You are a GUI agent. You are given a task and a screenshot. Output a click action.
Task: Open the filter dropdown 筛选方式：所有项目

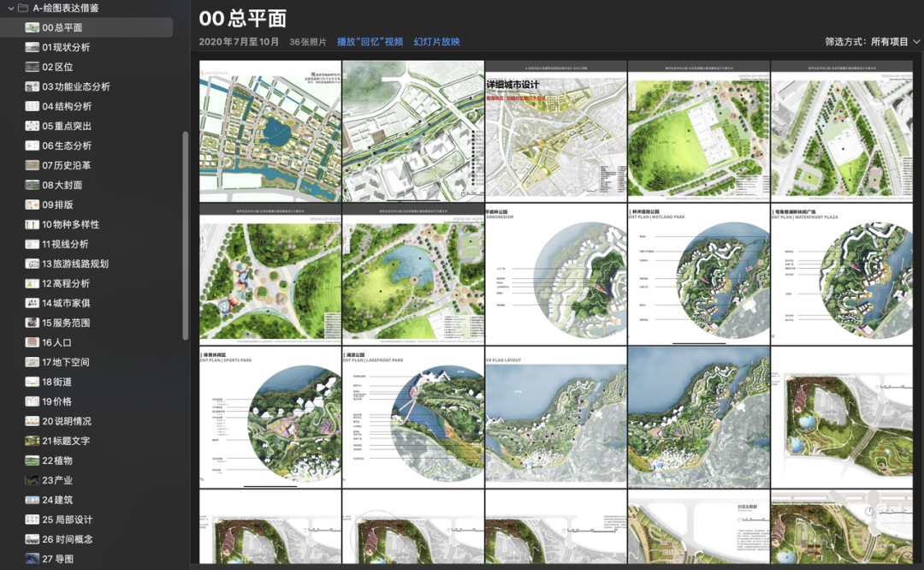872,42
